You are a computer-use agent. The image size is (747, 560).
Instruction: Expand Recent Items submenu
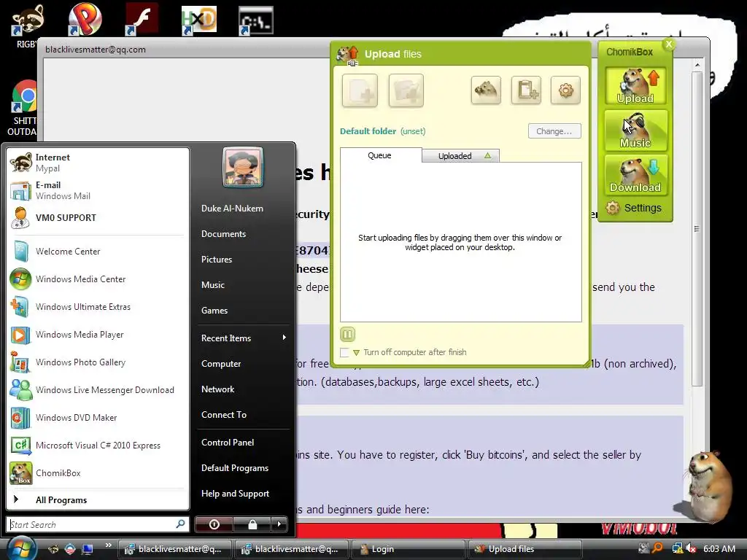(243, 338)
